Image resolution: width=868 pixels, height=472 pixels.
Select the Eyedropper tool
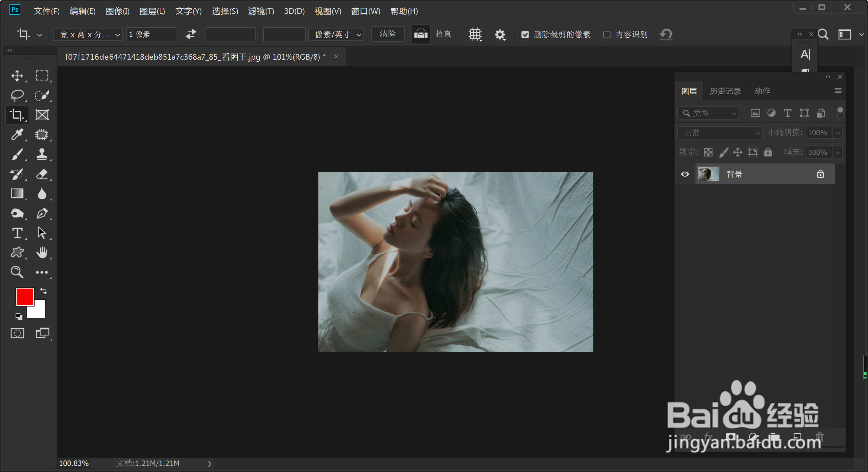pyautogui.click(x=17, y=135)
